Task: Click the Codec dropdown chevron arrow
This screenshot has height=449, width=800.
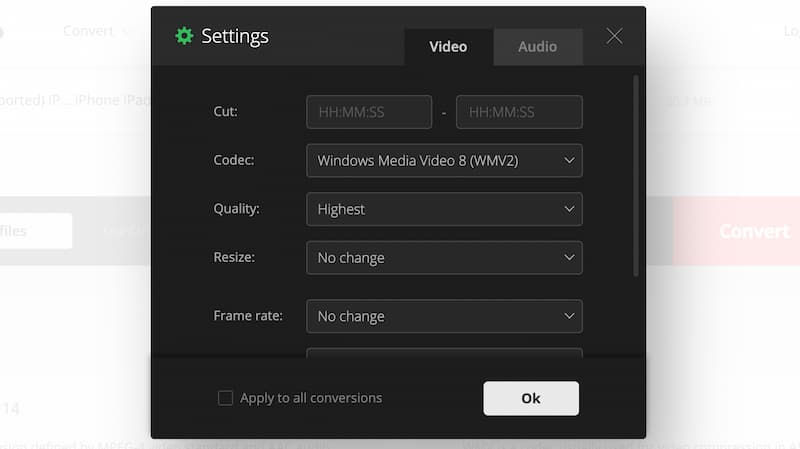Action: 569,160
